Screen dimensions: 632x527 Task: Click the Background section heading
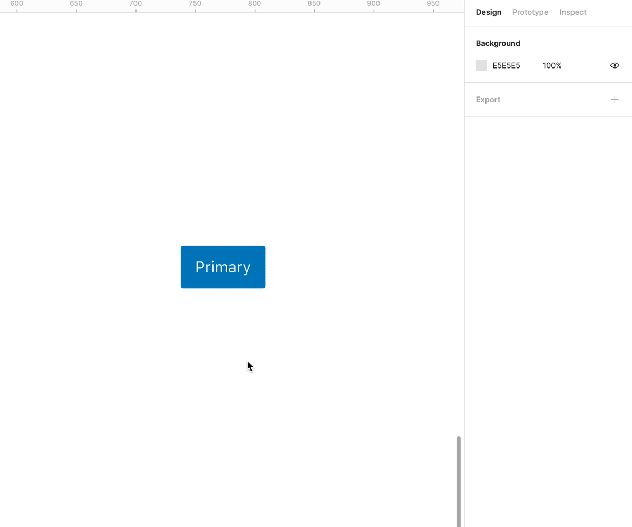pyautogui.click(x=498, y=44)
